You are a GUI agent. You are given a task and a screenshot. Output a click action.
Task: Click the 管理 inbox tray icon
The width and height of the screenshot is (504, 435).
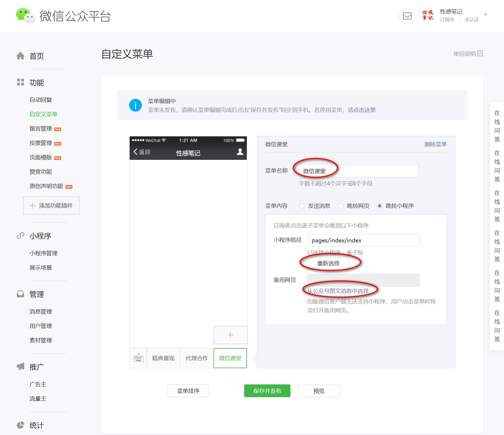click(x=21, y=294)
